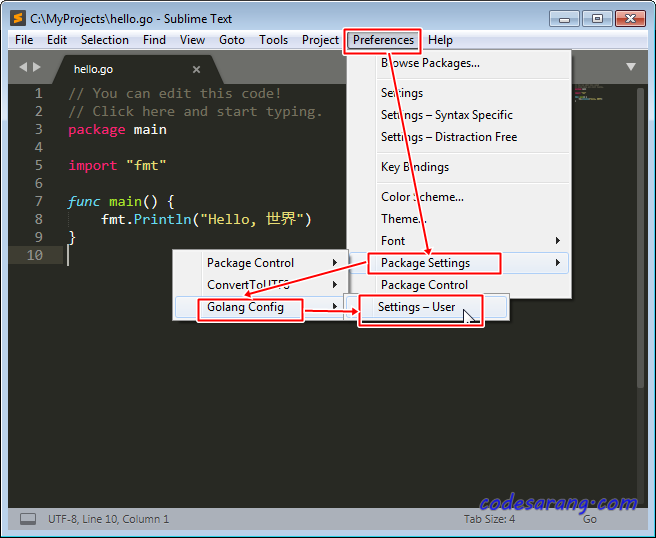
Task: Close the Sublime Text window
Action: point(630,19)
